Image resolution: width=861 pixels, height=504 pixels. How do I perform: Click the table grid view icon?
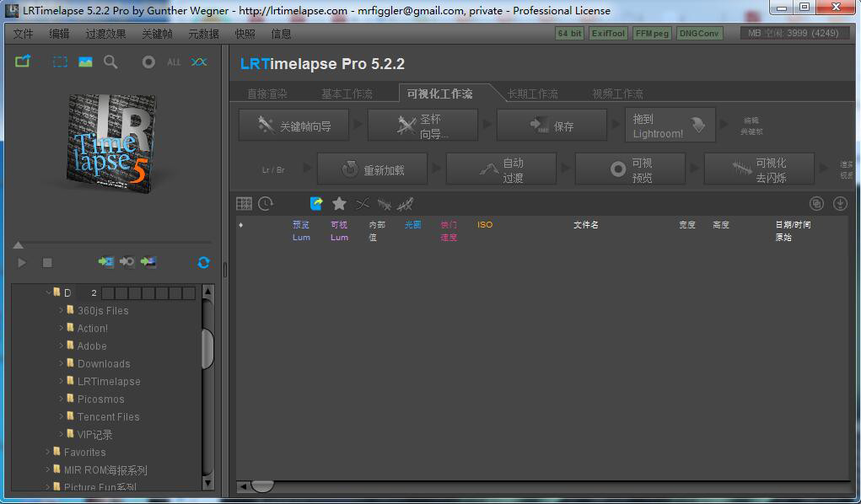click(244, 204)
